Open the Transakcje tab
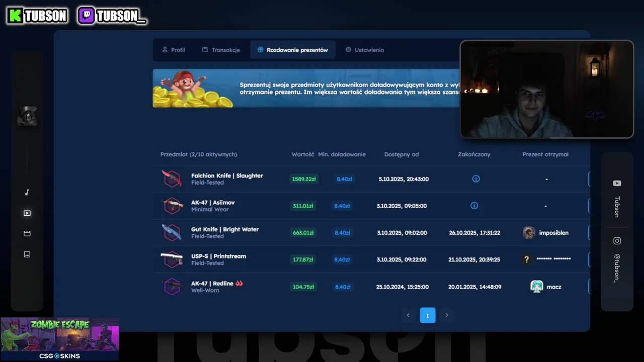This screenshot has height=362, width=644. tap(221, 50)
